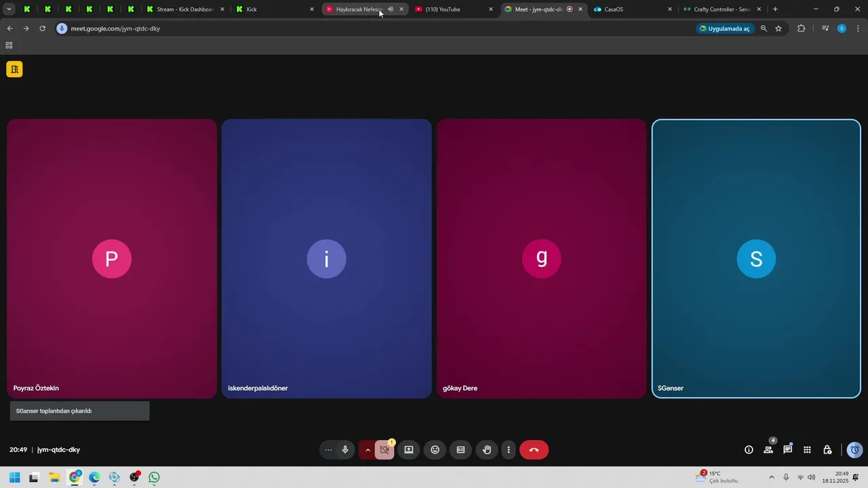Image resolution: width=868 pixels, height=488 pixels.
Task: Show hidden system tray icons
Action: (x=771, y=478)
